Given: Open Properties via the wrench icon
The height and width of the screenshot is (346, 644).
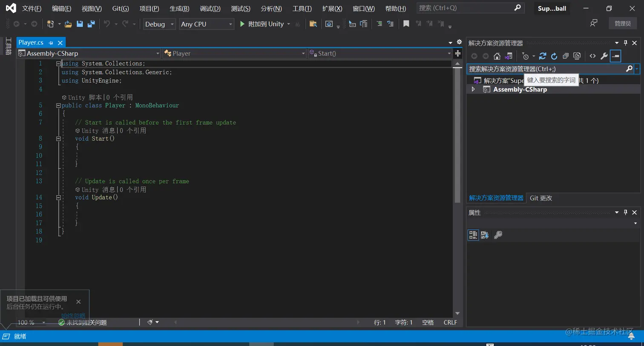Looking at the screenshot, I should (604, 56).
